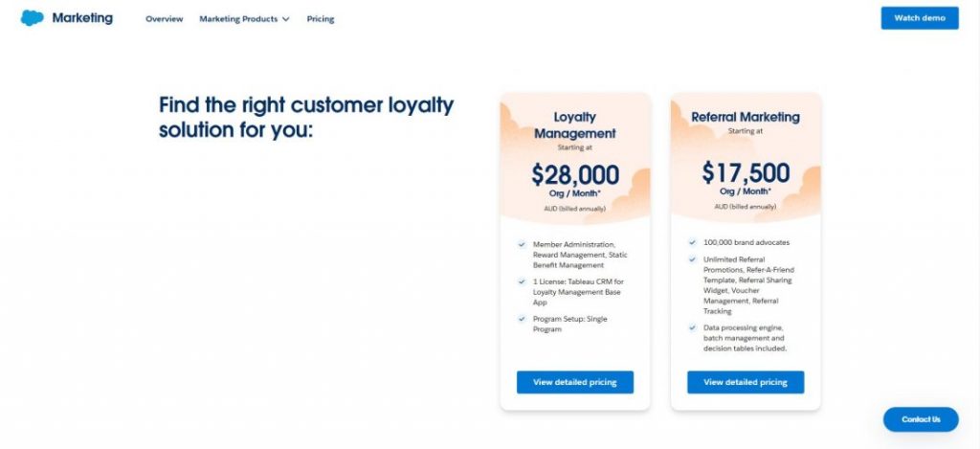Viewport: 980px width, 449px height.
Task: Click the checkmark beside Member Administration feature
Action: pos(522,244)
